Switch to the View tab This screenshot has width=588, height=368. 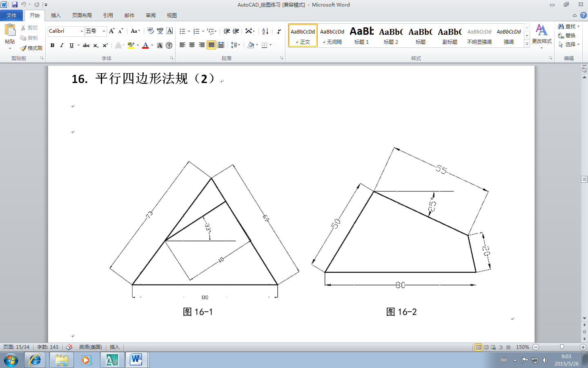pos(171,16)
